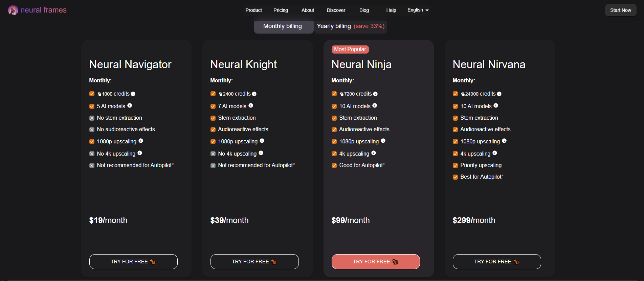Click the Priority upscaling checkbox under Neural Nirvana
This screenshot has height=281, width=644.
pyautogui.click(x=455, y=165)
